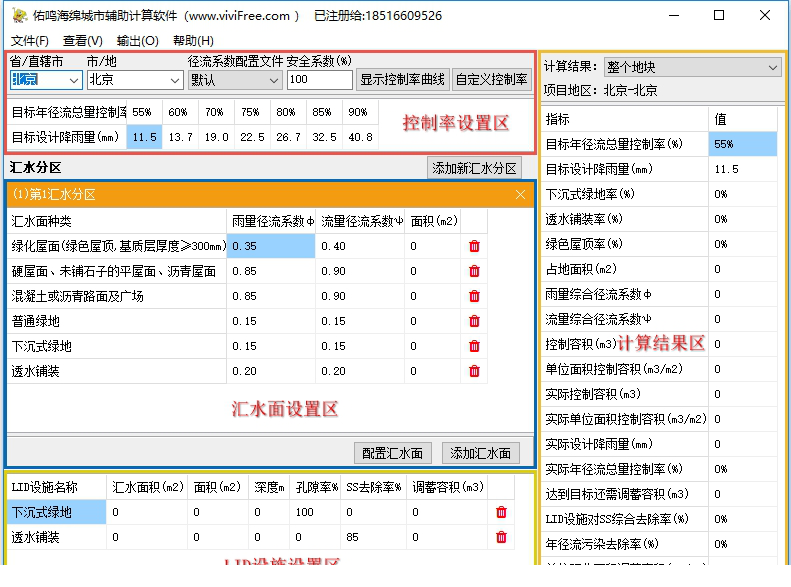Click the 19.0 design rainfall cell
This screenshot has width=791, height=587.
tap(216, 137)
